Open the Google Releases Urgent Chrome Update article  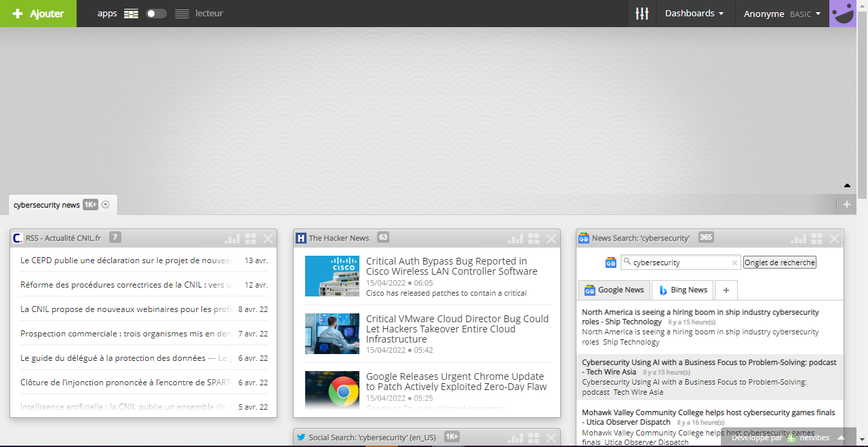456,381
